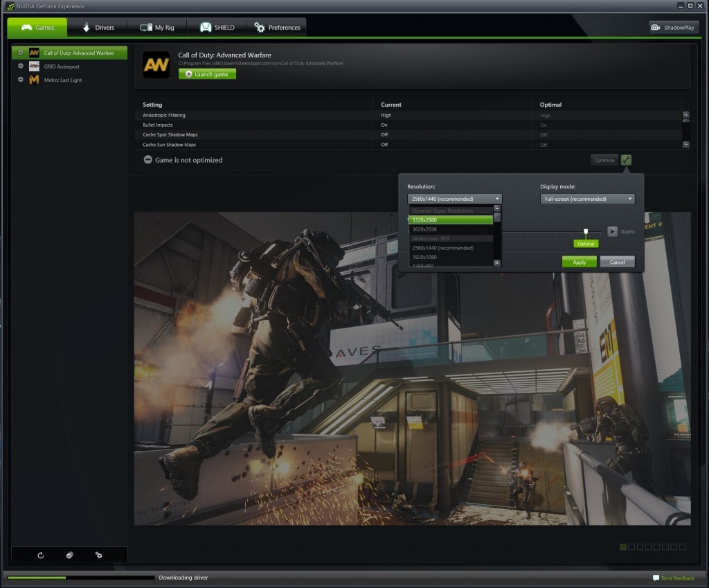Go to the My Rig tab

157,28
